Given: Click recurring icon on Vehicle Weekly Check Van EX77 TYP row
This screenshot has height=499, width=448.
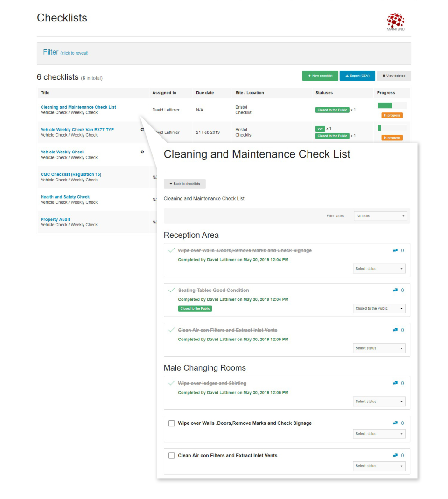Looking at the screenshot, I should click(x=142, y=130).
